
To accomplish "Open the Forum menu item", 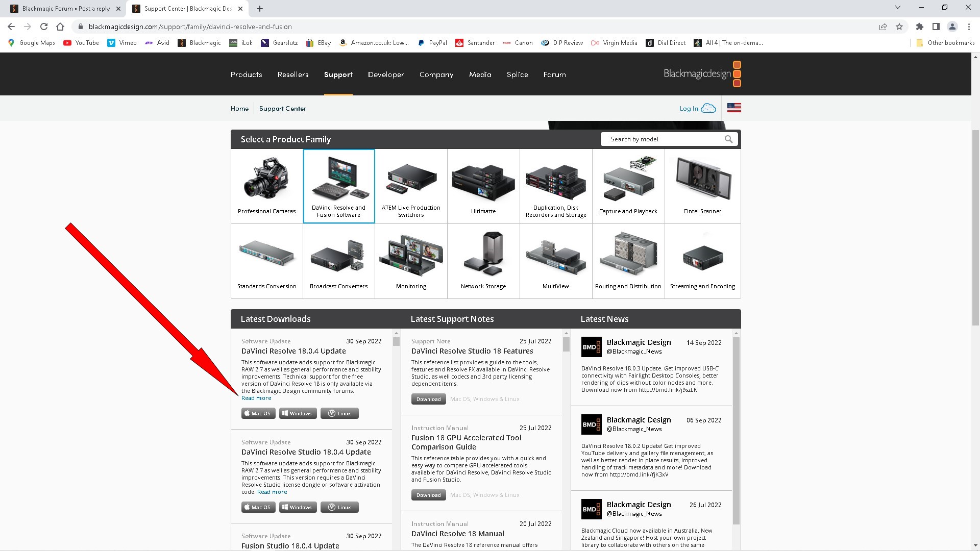I will pyautogui.click(x=554, y=74).
